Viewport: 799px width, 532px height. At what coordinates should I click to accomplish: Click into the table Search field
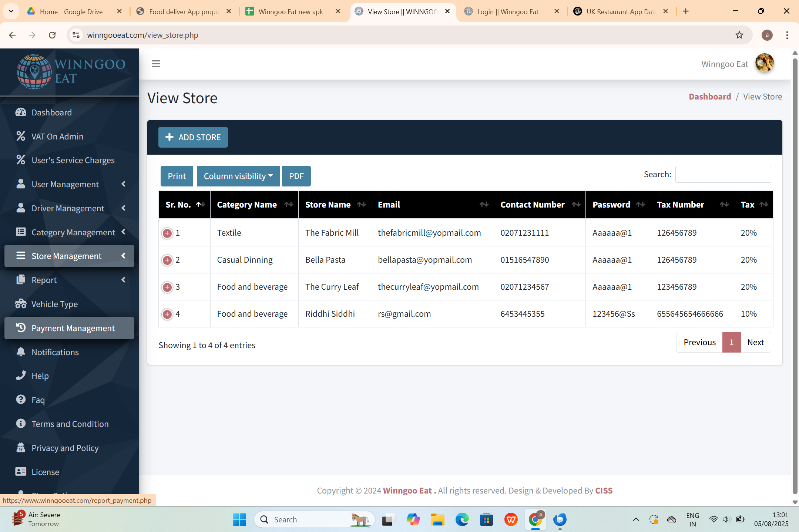tap(723, 174)
